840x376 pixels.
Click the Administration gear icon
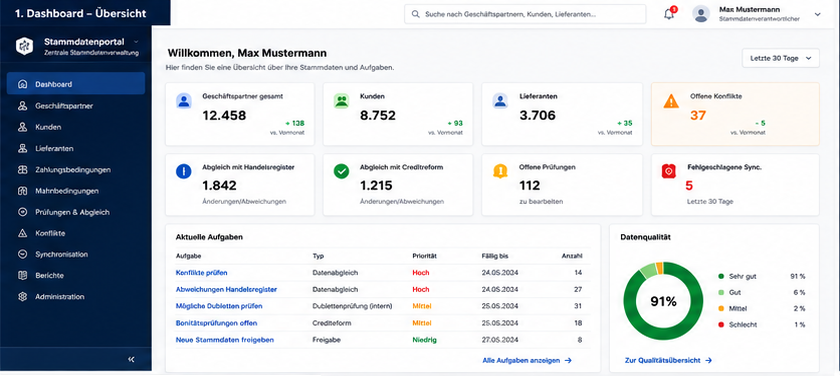pos(22,297)
